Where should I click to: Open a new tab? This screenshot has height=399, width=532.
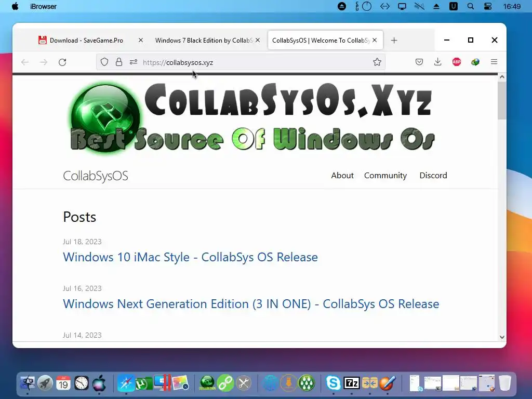coord(394,41)
